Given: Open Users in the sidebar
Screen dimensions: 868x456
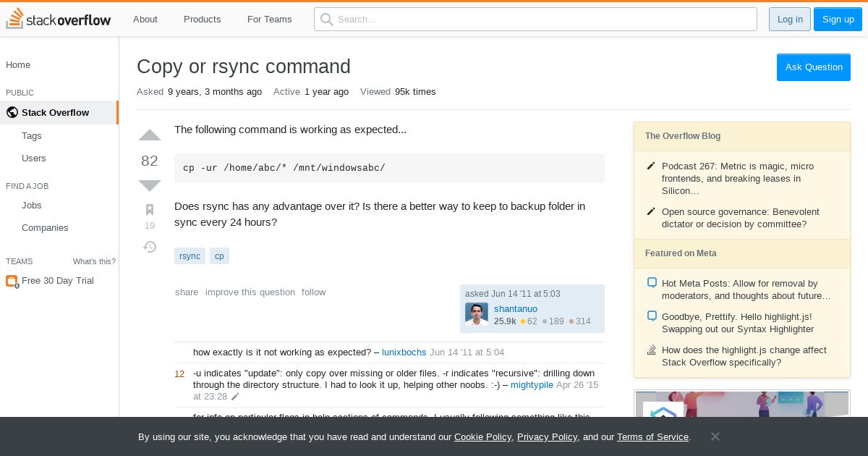Looking at the screenshot, I should coord(34,158).
